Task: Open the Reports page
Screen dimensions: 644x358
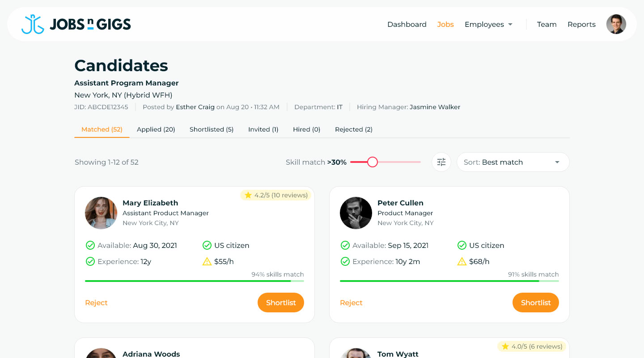Action: pos(581,25)
